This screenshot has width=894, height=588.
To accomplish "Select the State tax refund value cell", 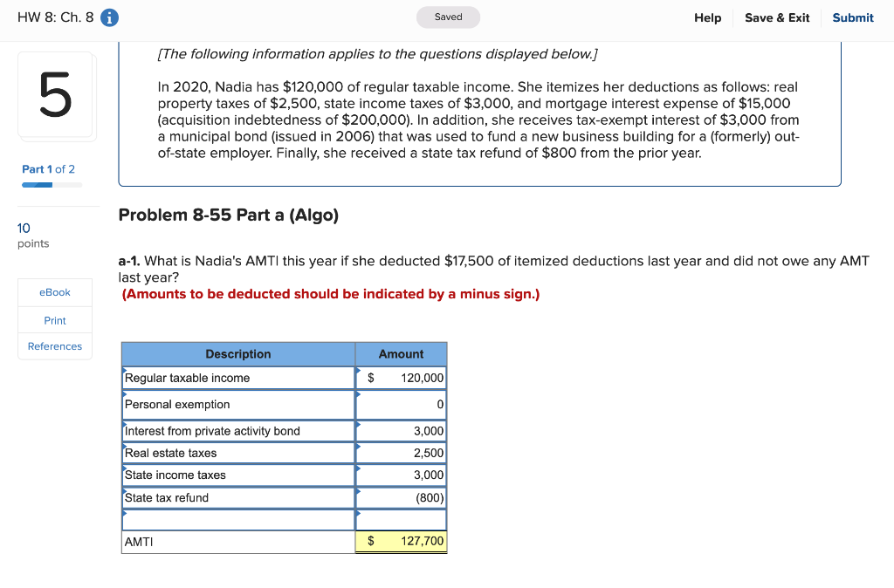I will [x=401, y=497].
